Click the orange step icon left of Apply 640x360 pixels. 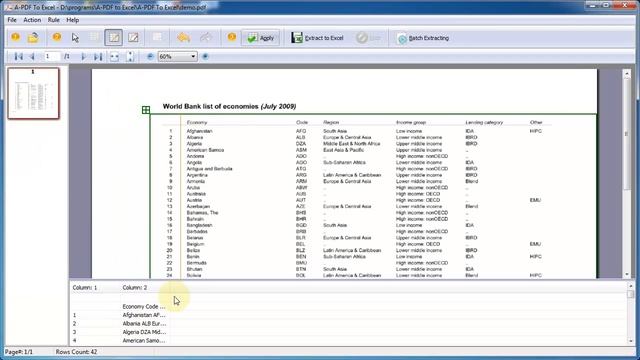(x=232, y=38)
